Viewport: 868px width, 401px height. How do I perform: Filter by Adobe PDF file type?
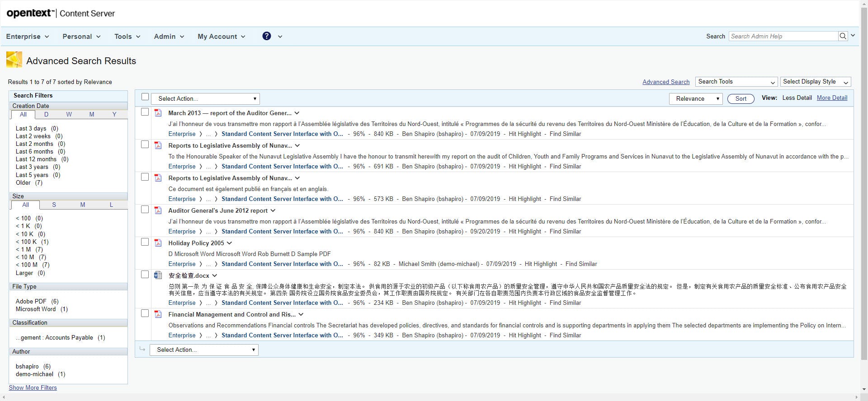[31, 302]
